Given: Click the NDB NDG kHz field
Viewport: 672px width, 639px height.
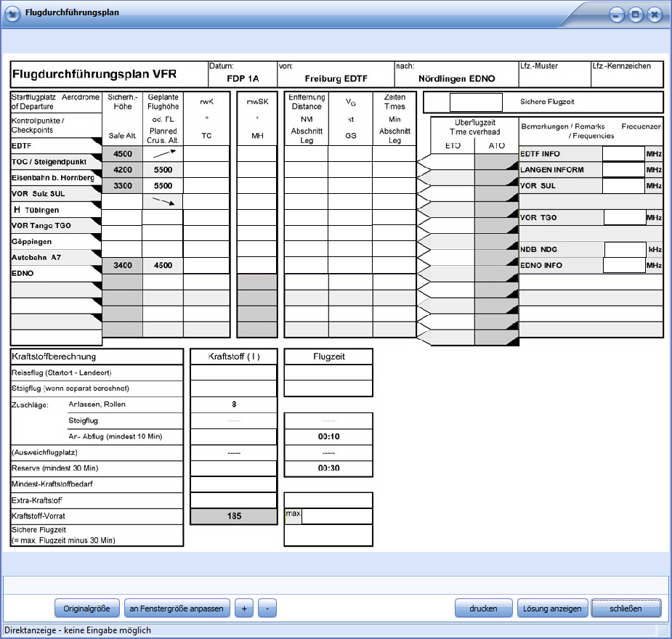Looking at the screenshot, I should coord(625,249).
